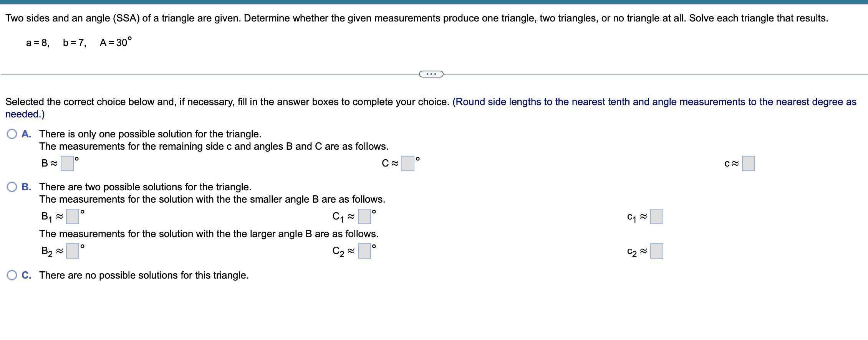This screenshot has width=868, height=340.
Task: Click the side c2 answer box
Action: pos(656,251)
